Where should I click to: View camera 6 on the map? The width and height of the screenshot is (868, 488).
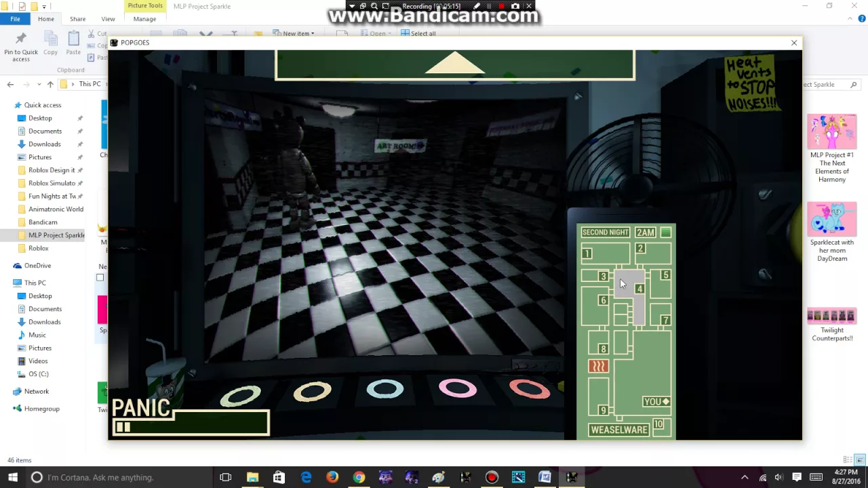[603, 300]
